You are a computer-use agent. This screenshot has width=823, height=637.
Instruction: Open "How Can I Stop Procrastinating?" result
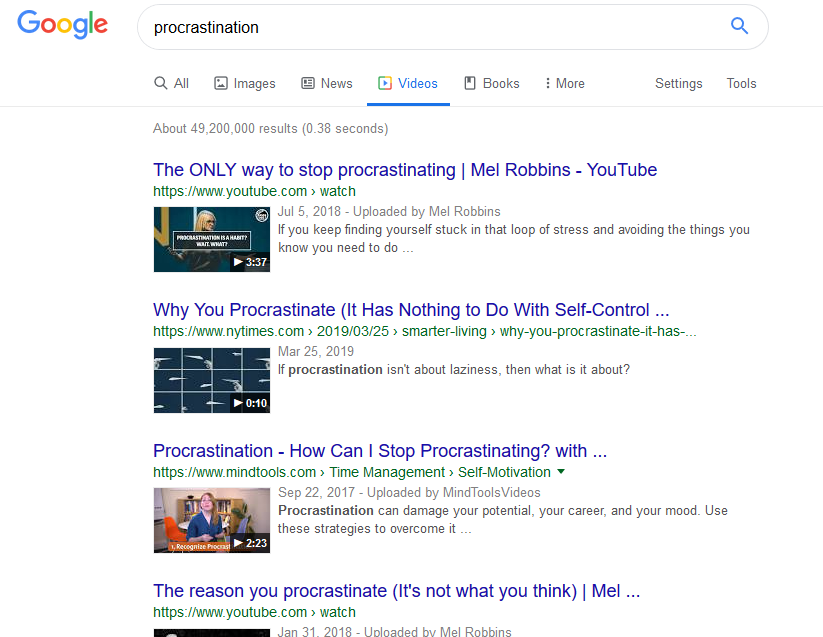coord(380,451)
